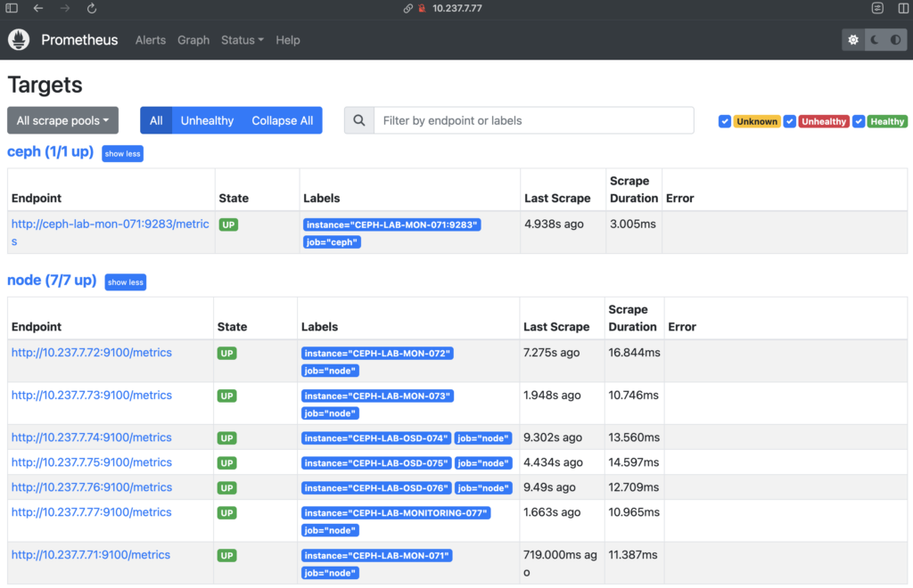
Task: Click the 16.844ms scrape duration
Action: coord(634,353)
